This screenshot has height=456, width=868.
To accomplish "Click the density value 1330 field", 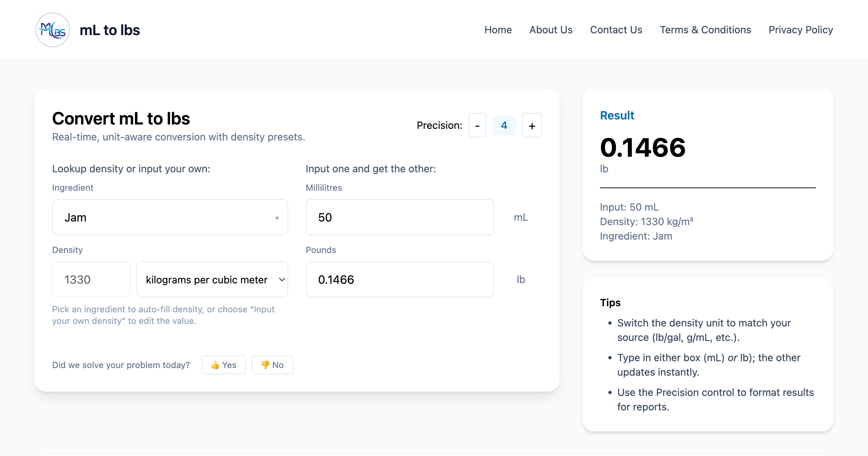I will (91, 280).
